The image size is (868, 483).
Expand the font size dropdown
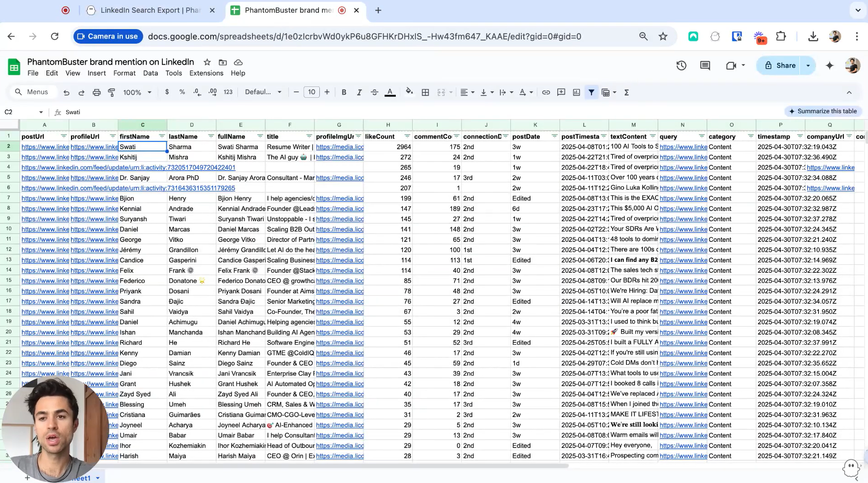click(312, 92)
